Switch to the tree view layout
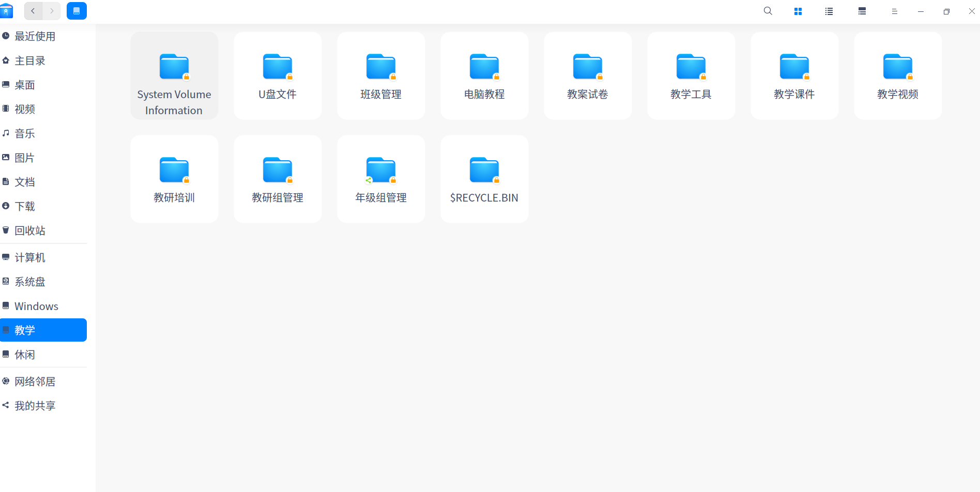The height and width of the screenshot is (492, 980). (862, 11)
